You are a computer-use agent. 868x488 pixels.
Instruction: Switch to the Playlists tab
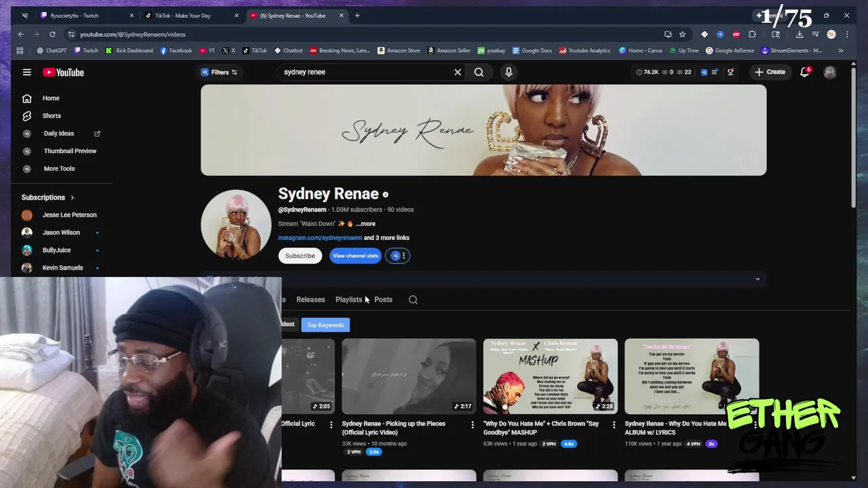(349, 300)
